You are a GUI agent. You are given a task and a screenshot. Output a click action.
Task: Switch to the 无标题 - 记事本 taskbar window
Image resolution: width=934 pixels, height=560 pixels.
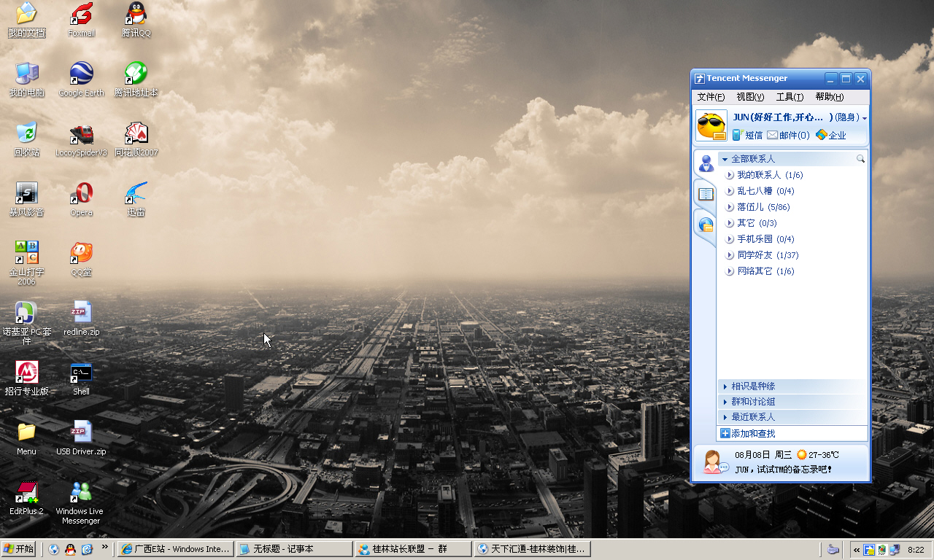[293, 549]
